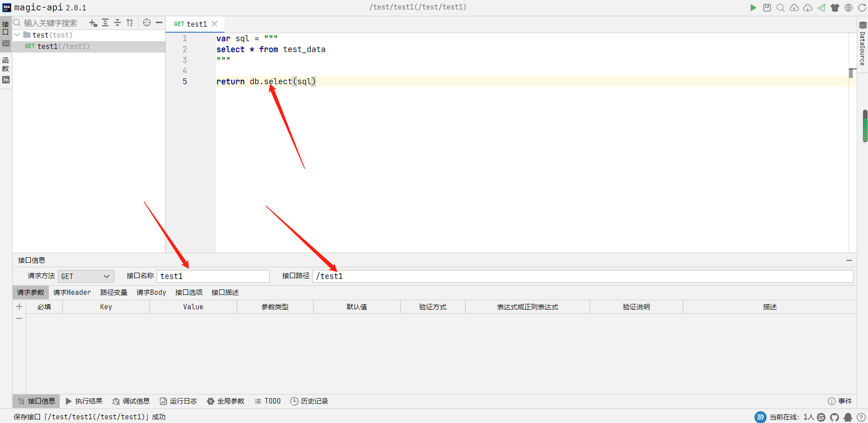Click the locate crosshair icon in tree toolbar
Screen dimensions: 868x423
[147, 23]
